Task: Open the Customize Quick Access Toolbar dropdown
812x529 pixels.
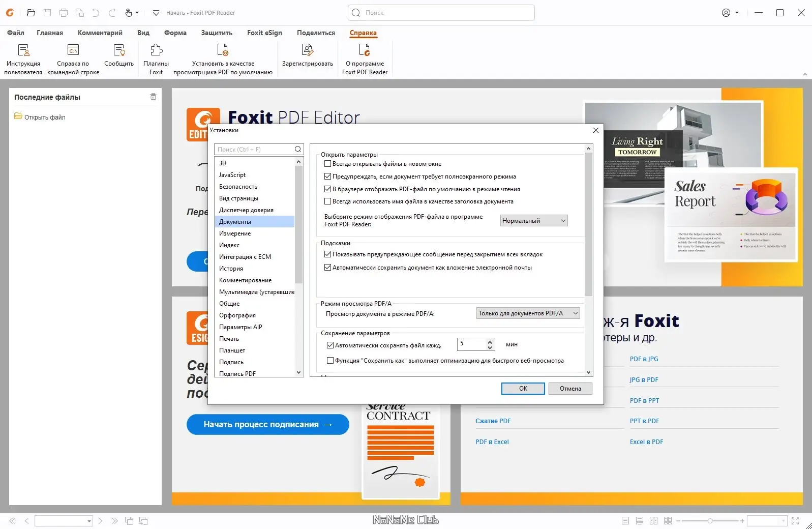Action: [x=156, y=13]
